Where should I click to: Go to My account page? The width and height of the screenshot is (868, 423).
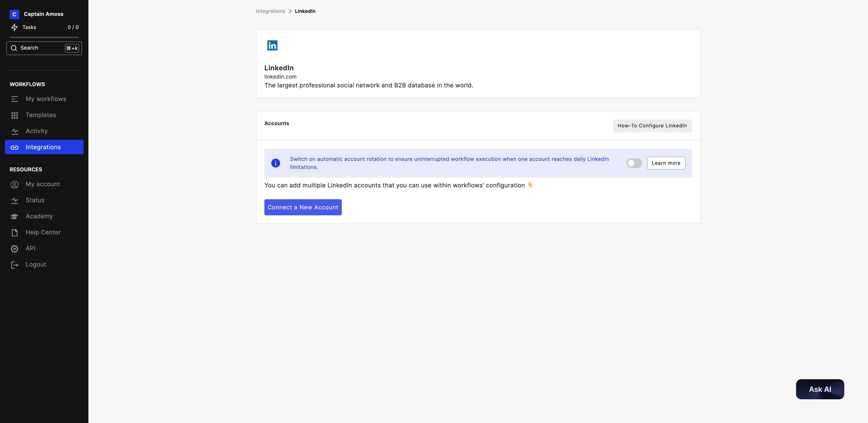pos(42,184)
